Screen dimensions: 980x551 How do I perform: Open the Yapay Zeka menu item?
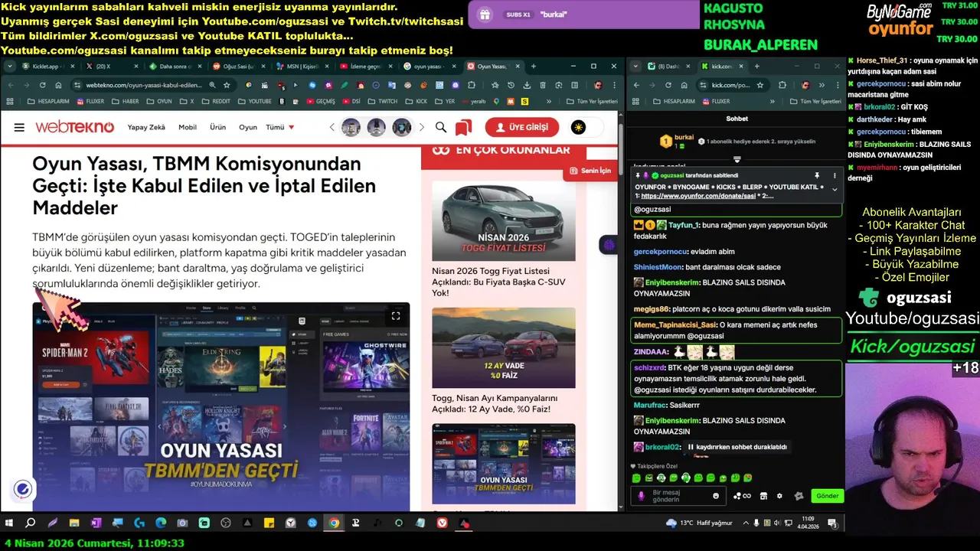point(146,128)
